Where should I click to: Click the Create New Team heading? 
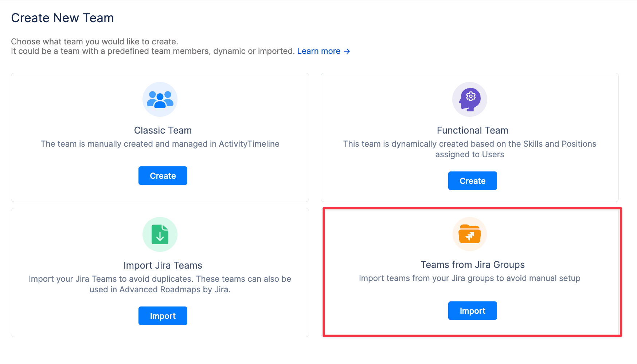coord(62,18)
